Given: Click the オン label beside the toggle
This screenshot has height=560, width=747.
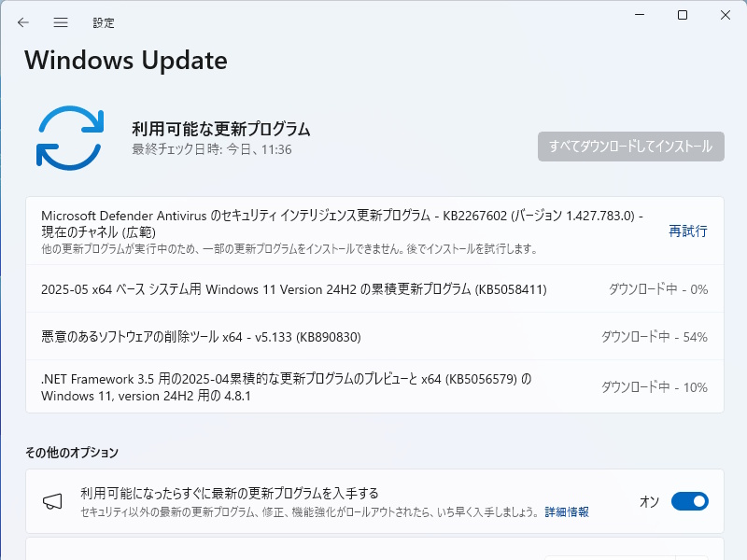Looking at the screenshot, I should tap(649, 501).
